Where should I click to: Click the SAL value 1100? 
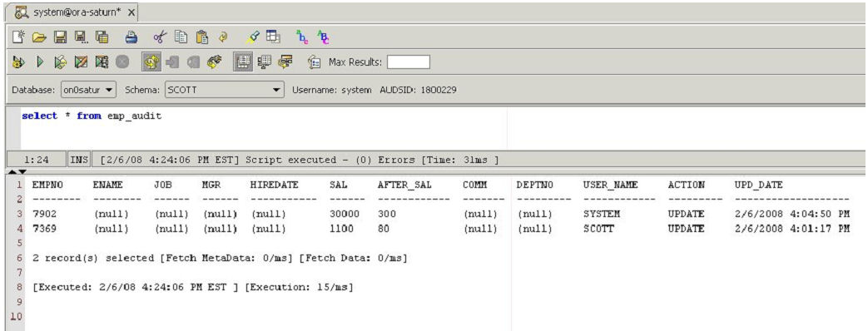coord(341,228)
